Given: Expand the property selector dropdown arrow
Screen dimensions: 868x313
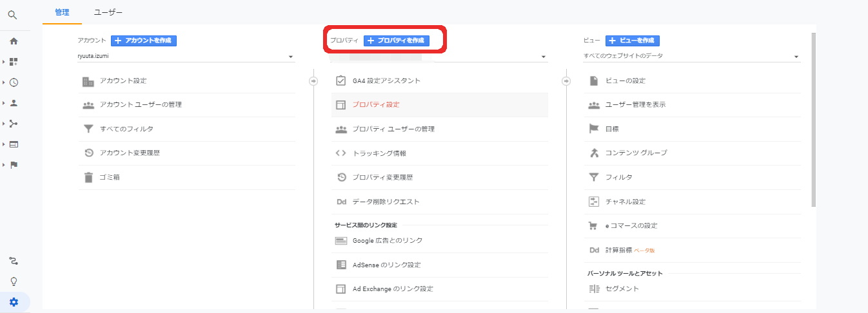Looking at the screenshot, I should pyautogui.click(x=544, y=57).
